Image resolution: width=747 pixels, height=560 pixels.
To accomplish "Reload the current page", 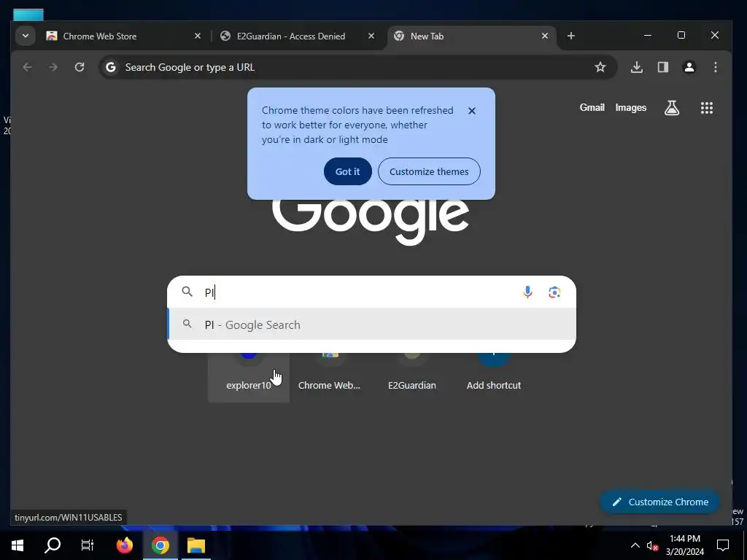I will [x=80, y=67].
